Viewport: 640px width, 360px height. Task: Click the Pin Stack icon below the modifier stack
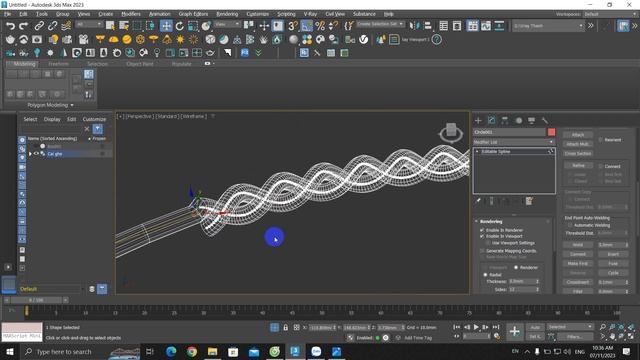click(x=478, y=201)
